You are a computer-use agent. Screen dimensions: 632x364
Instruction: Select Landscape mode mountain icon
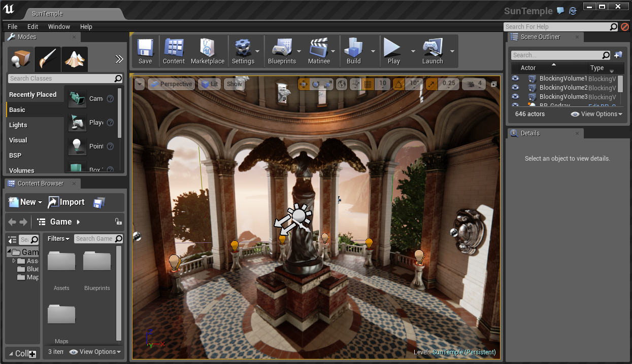click(75, 59)
